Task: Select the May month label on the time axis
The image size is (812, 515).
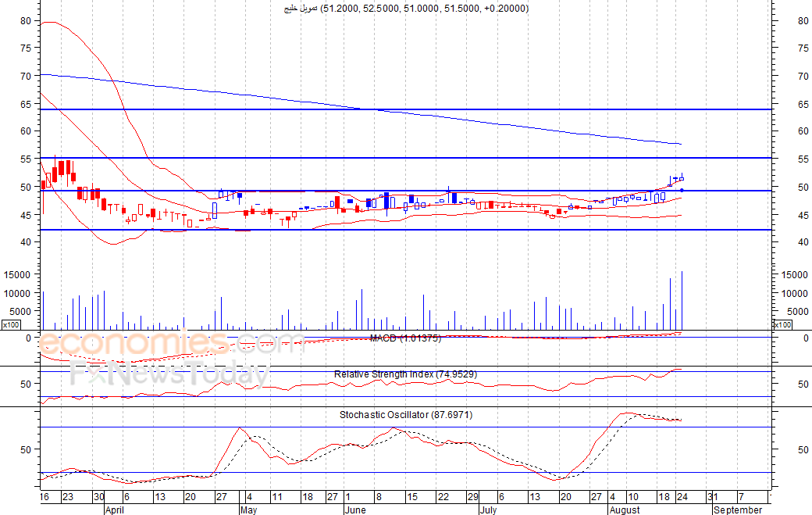Action: [x=248, y=510]
